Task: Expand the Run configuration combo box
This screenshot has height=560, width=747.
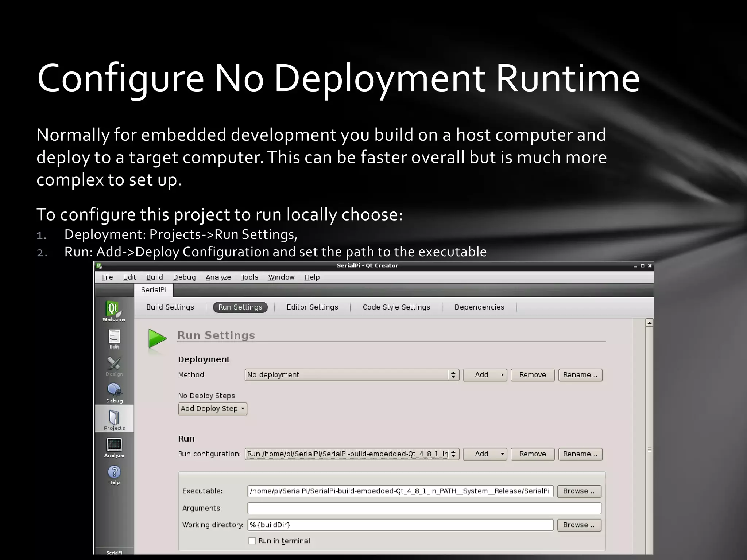Action: click(x=352, y=454)
